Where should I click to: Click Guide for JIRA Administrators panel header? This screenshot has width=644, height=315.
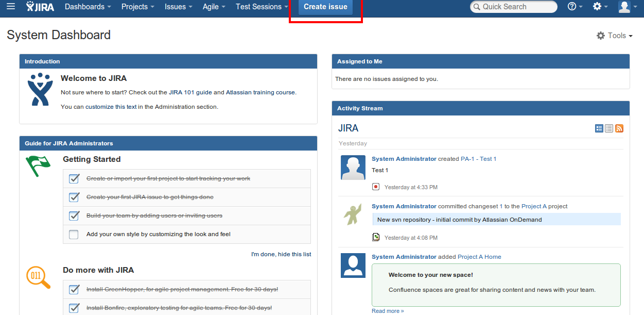(168, 143)
